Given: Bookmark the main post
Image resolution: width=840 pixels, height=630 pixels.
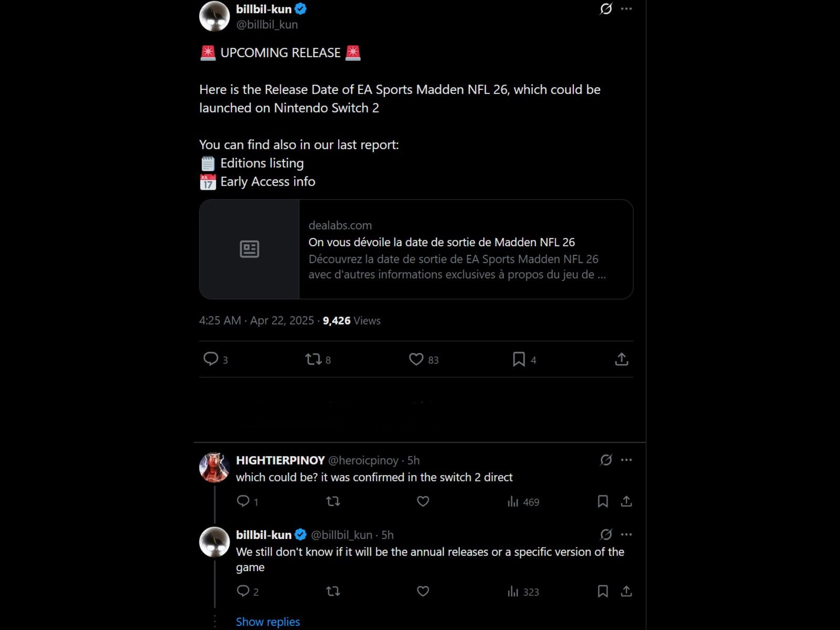Looking at the screenshot, I should [519, 359].
